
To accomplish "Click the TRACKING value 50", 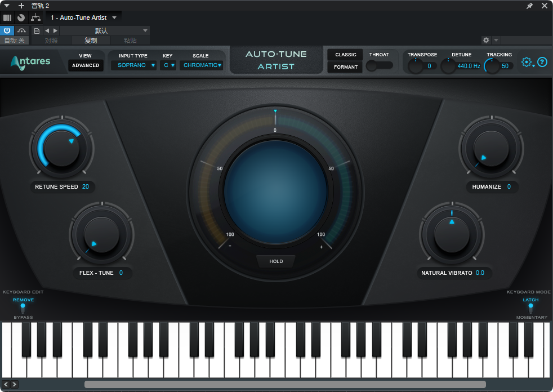I will pos(505,66).
